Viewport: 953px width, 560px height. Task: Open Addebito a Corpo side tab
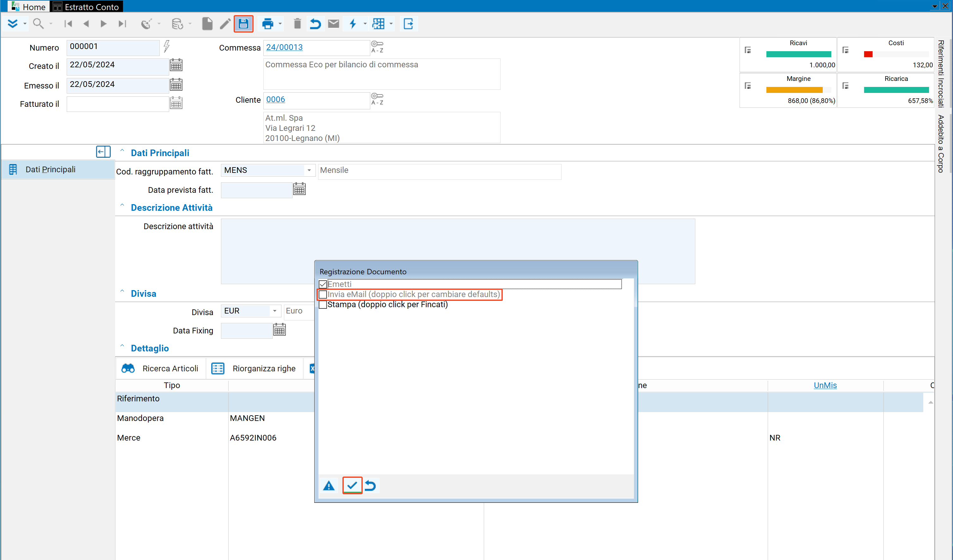pyautogui.click(x=941, y=143)
